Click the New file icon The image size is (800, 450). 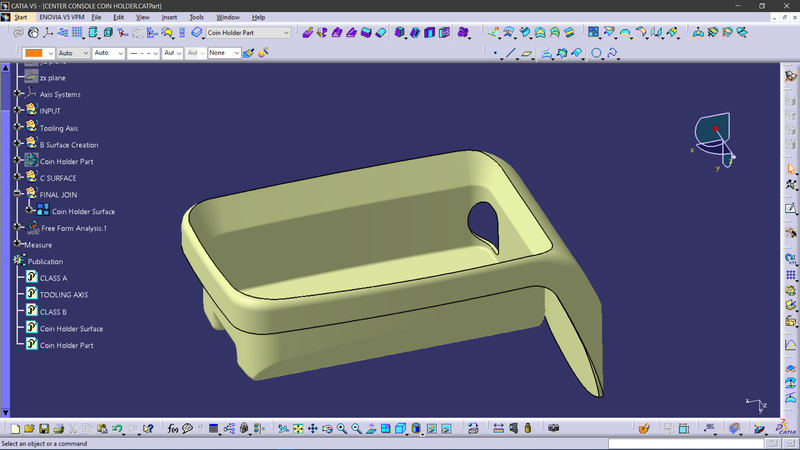pyautogui.click(x=15, y=429)
